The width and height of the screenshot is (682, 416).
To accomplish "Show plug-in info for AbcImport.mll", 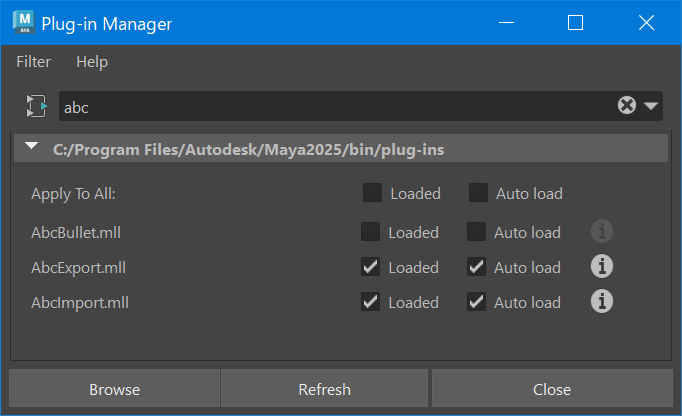I will pos(602,301).
